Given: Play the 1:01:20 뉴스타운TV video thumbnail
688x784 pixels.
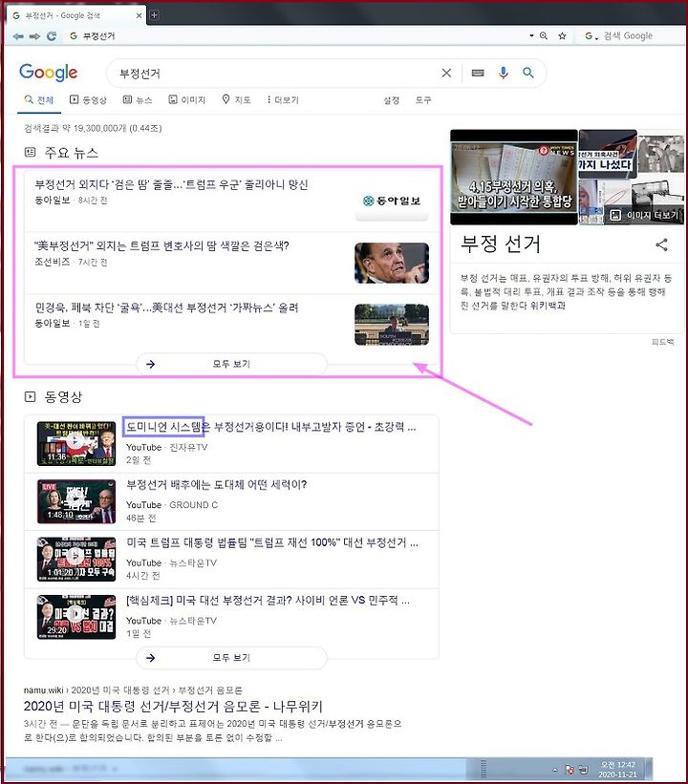Looking at the screenshot, I should coord(76,559).
